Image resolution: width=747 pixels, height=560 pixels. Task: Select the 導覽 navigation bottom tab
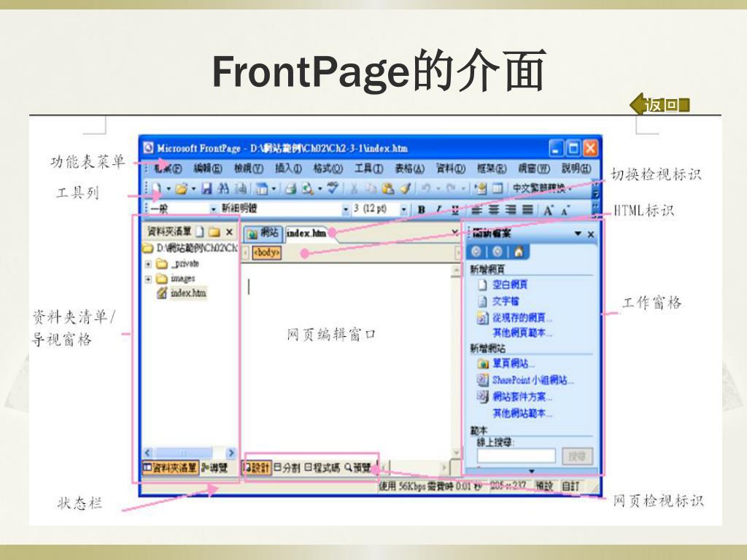click(214, 467)
